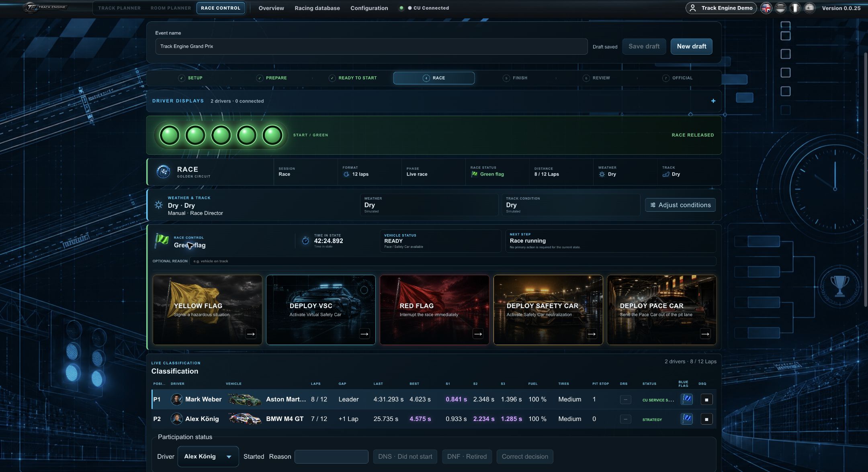Disqualify Mark Weber with DSQ button

tap(706, 400)
